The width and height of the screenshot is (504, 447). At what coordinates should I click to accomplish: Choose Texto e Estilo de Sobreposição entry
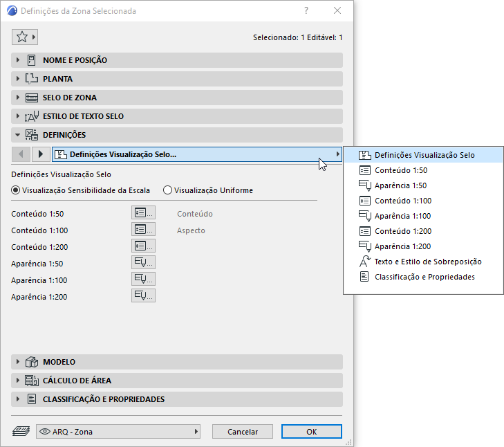(423, 262)
